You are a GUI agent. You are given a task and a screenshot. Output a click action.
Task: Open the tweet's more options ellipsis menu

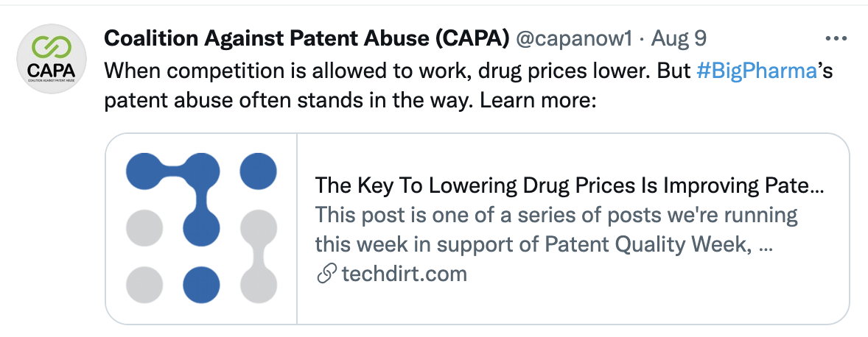coord(836,39)
